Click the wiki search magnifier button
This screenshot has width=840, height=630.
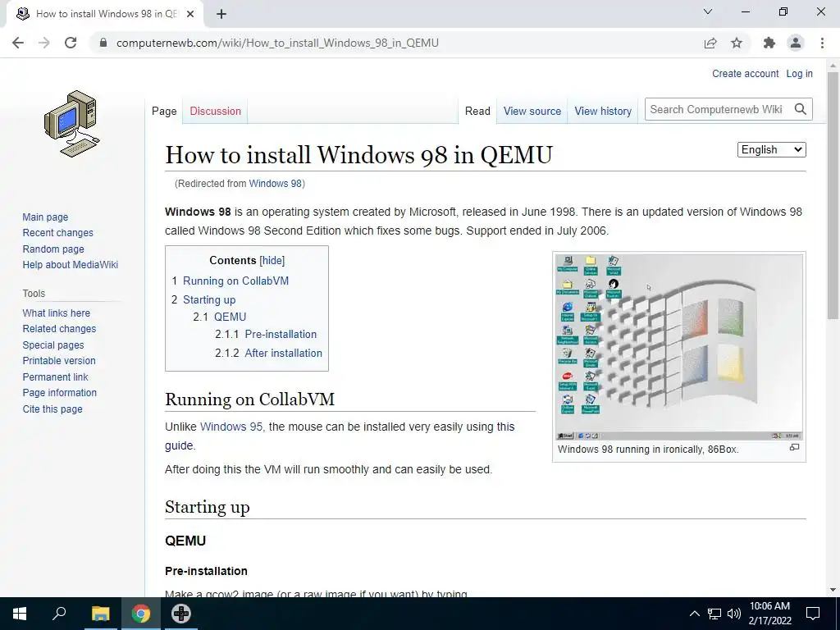(x=801, y=109)
